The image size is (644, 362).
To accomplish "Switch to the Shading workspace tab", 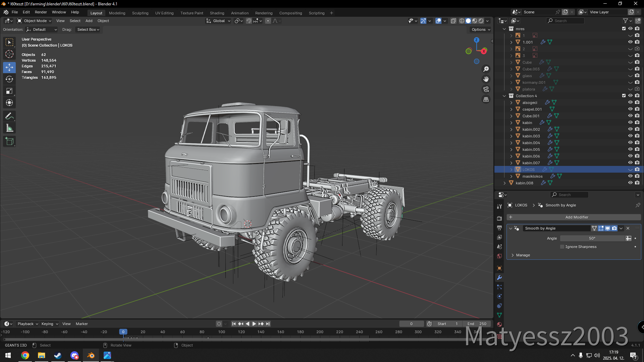I will pyautogui.click(x=217, y=13).
